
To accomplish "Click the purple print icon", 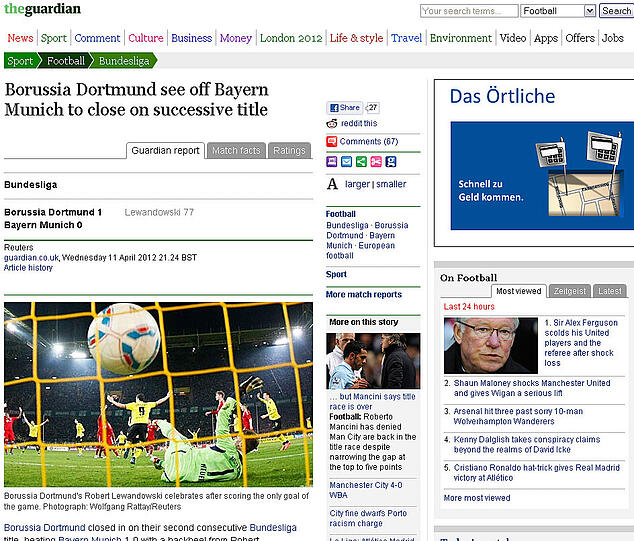I will click(332, 162).
